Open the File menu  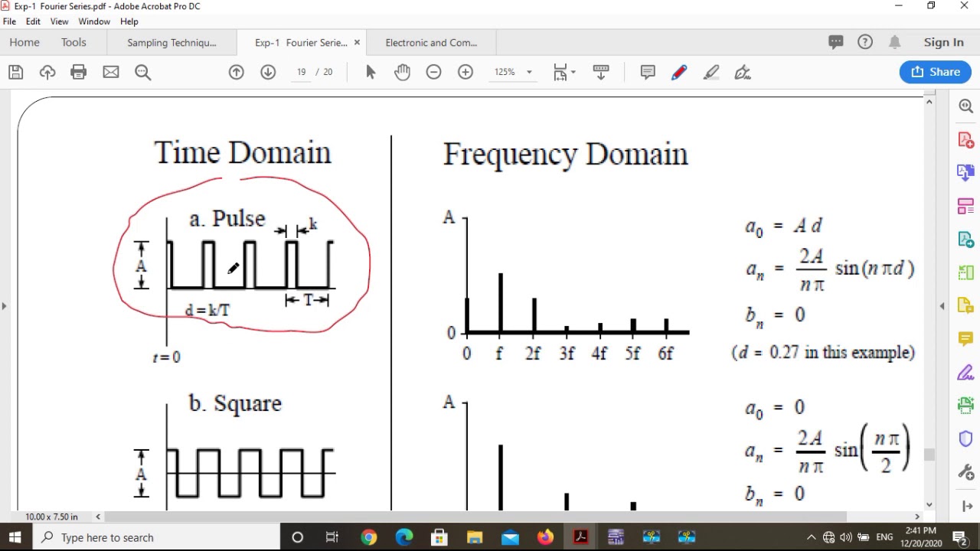click(9, 21)
